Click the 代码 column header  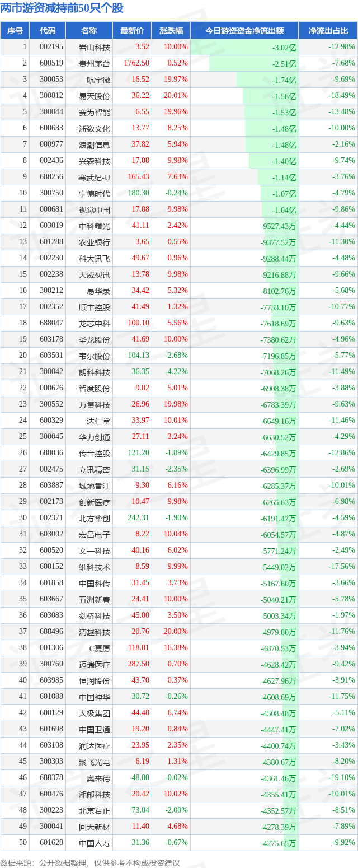pos(48,31)
